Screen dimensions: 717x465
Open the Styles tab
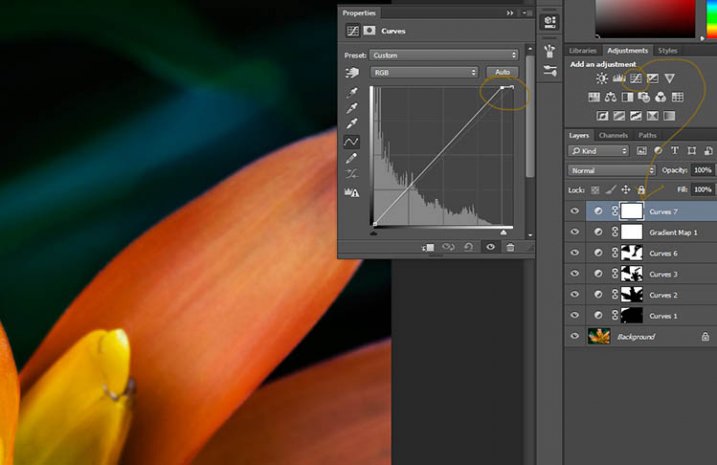point(668,50)
